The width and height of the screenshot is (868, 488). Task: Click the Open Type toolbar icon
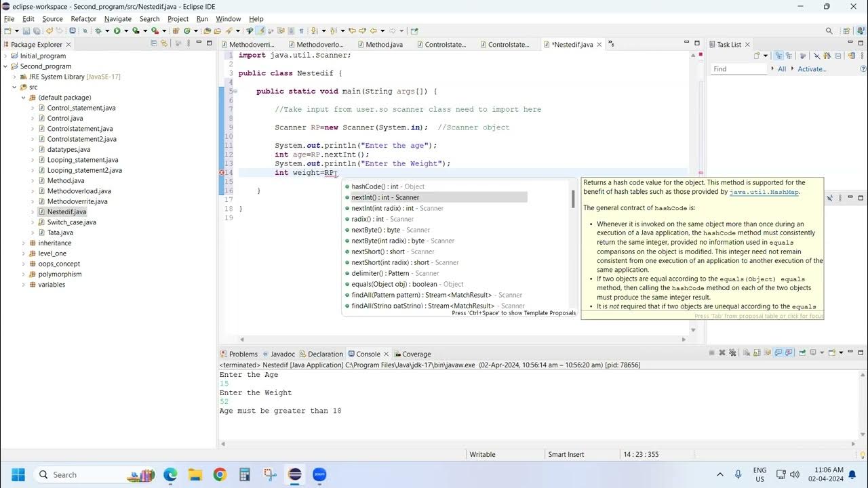207,30
